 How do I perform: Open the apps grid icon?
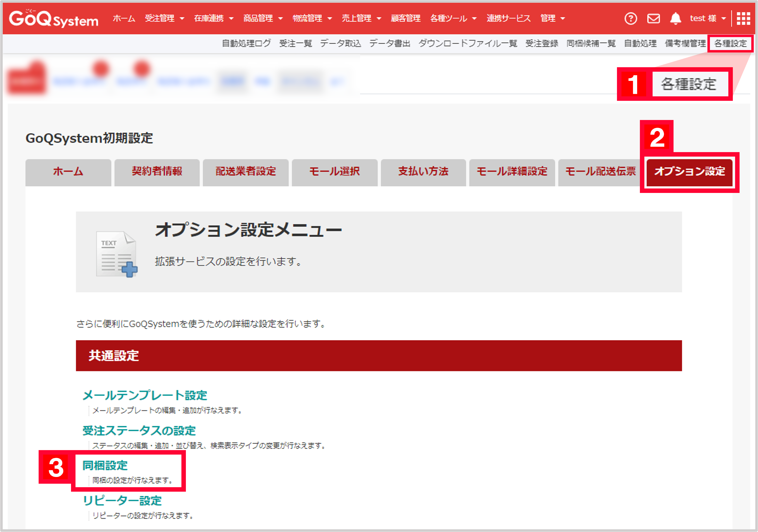(744, 18)
